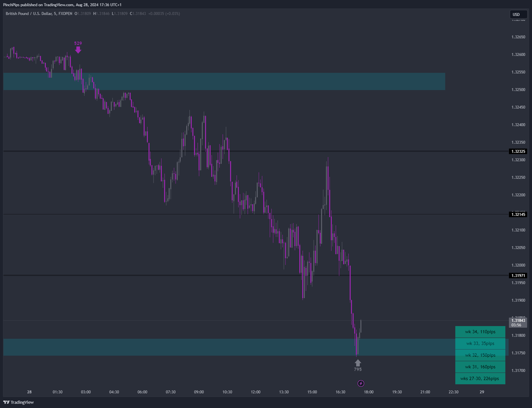532x408 pixels.
Task: Click the open value O1.31809 in legend
Action: [x=83, y=14]
